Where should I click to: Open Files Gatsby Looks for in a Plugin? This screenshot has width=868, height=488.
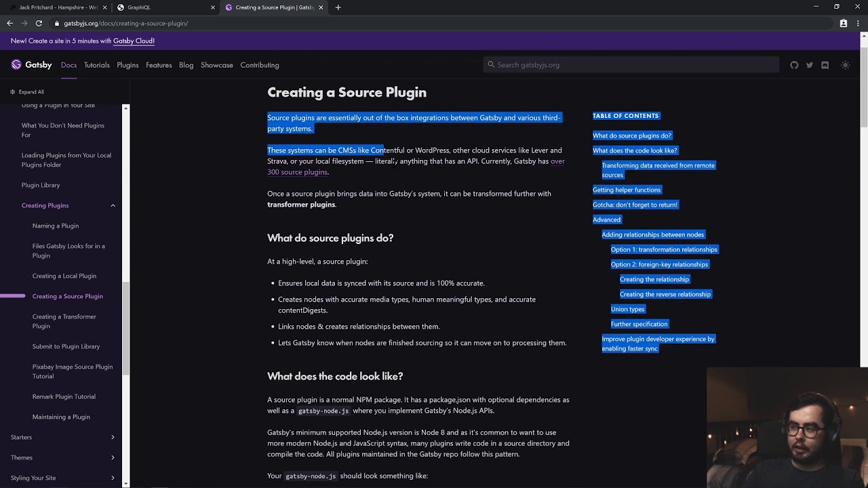coord(68,251)
